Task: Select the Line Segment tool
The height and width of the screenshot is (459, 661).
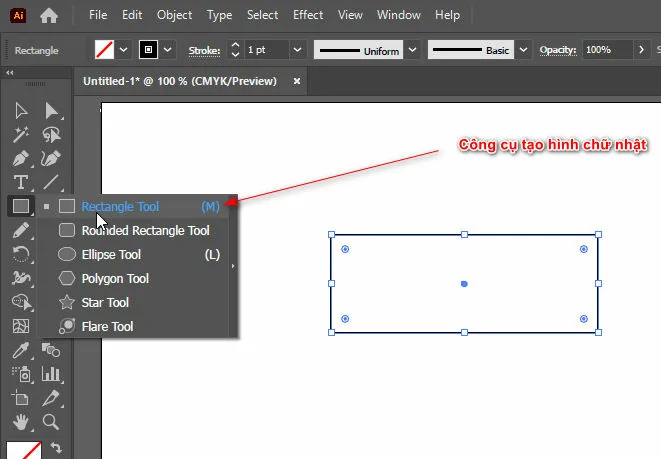Action: (51, 183)
